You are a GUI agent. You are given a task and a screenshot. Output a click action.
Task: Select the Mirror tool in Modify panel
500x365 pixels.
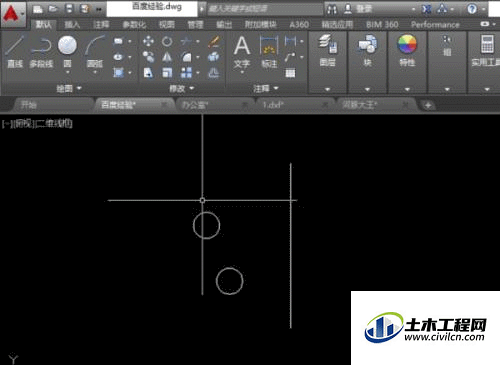(x=167, y=57)
